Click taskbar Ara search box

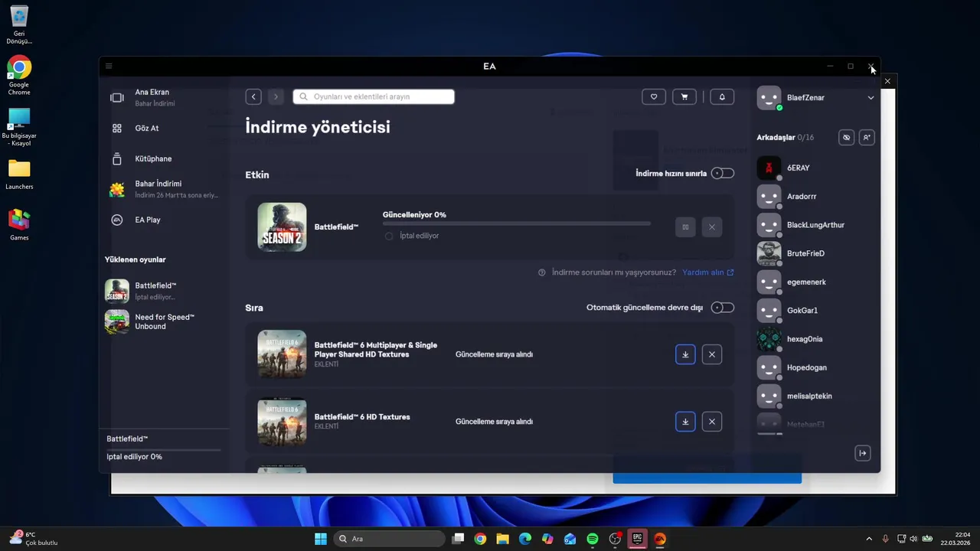(390, 539)
